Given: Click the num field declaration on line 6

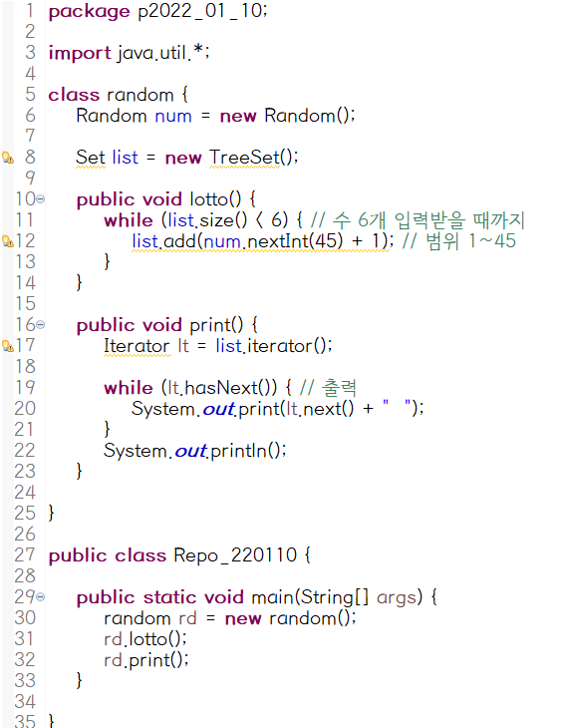Looking at the screenshot, I should tap(173, 116).
